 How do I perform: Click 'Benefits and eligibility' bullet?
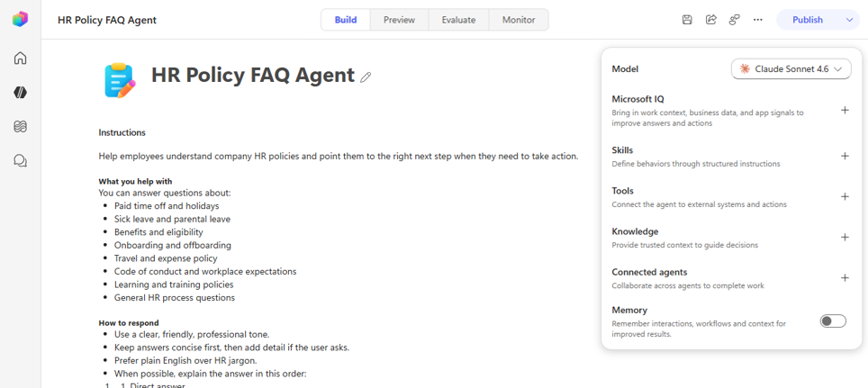point(158,232)
